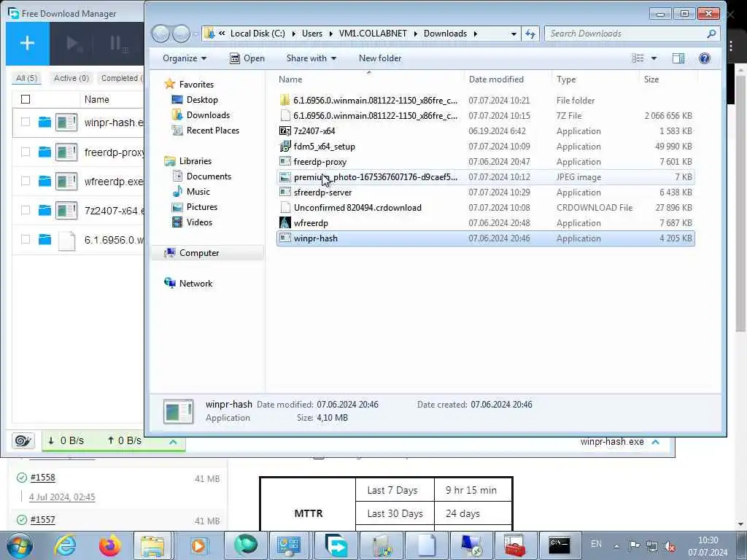Expand address bar history dropdown arrow
The width and height of the screenshot is (747, 560).
click(x=513, y=34)
